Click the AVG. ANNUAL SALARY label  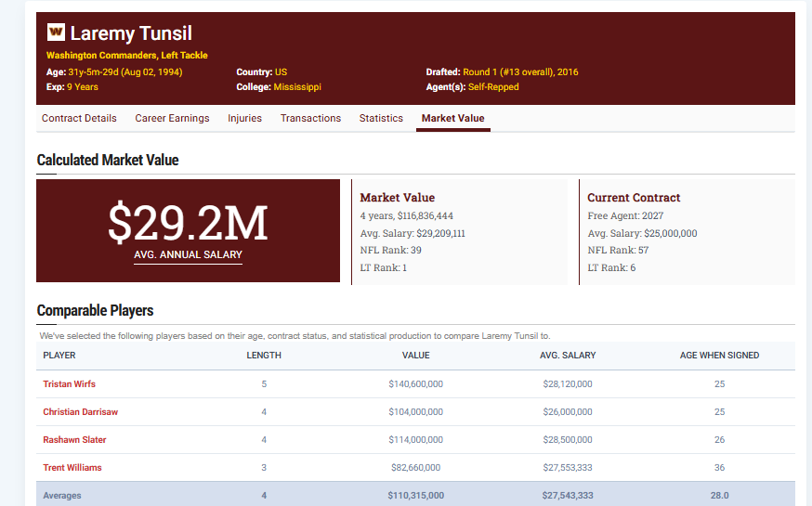point(188,254)
